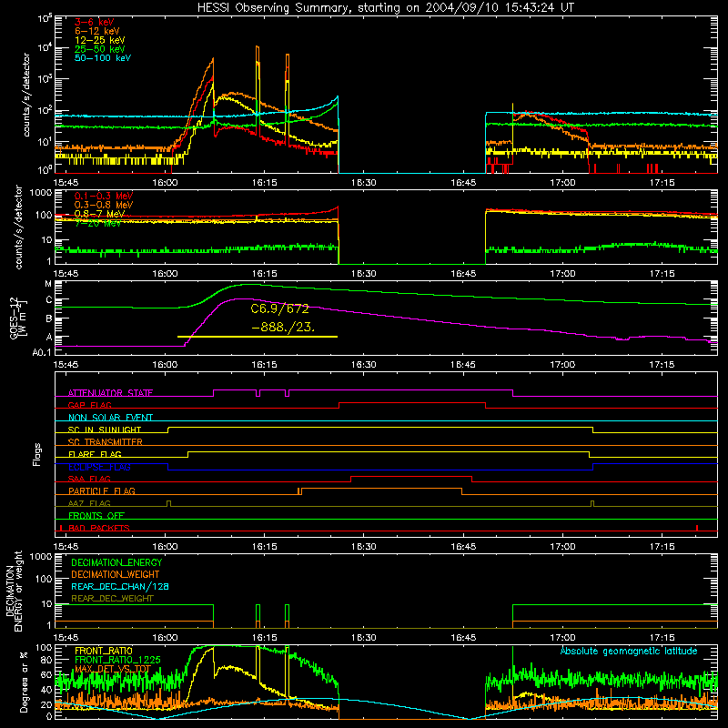Select the PARTICLE_FLAG label
This screenshot has width=728, height=728.
[x=102, y=490]
